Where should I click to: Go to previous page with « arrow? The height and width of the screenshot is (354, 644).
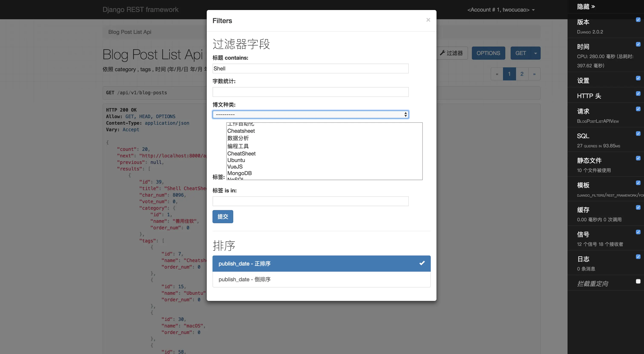click(x=497, y=74)
